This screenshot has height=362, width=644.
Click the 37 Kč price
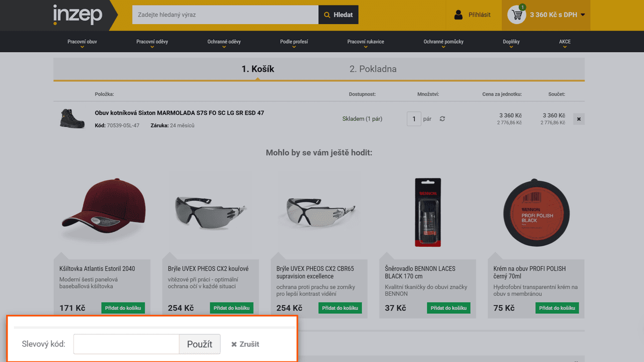pos(396,308)
